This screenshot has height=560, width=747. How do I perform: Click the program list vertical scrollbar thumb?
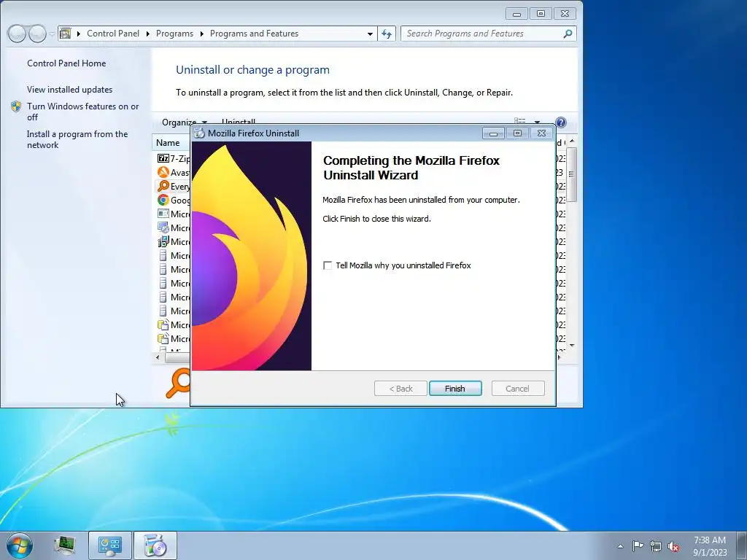[572, 174]
